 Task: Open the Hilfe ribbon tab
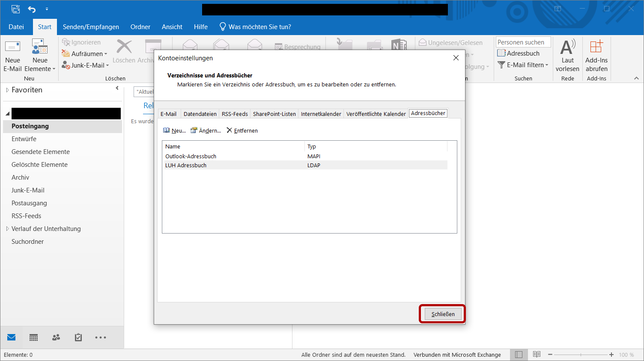(x=201, y=27)
